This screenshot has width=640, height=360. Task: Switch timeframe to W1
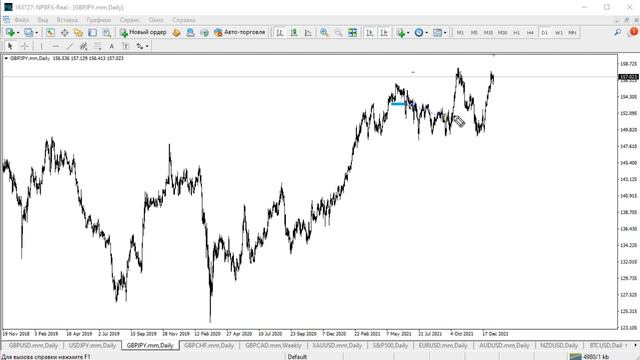tap(559, 33)
